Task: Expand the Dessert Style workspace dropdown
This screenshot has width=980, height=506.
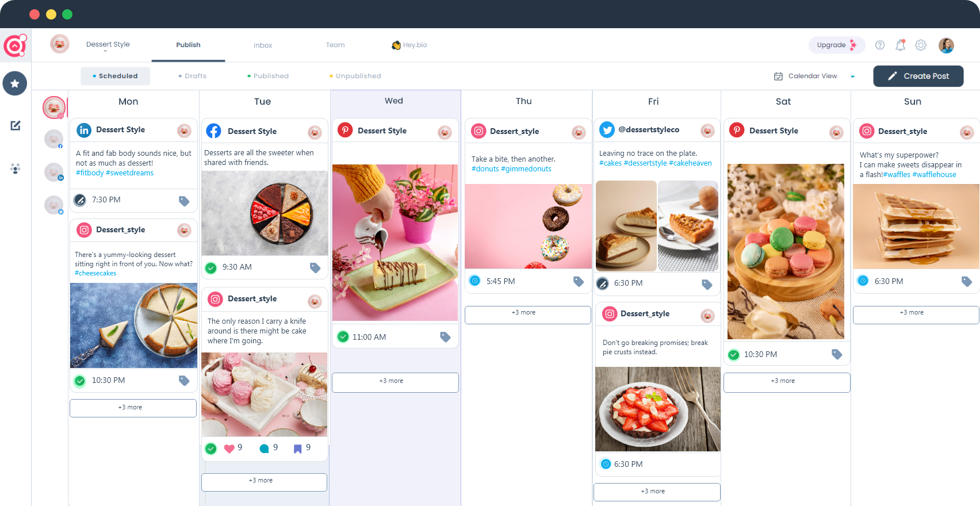Action: pyautogui.click(x=108, y=46)
